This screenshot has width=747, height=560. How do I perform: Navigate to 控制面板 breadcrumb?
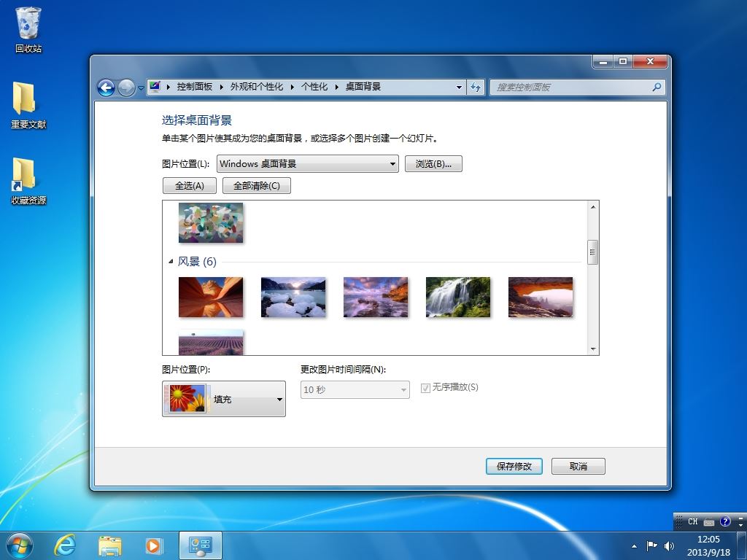click(194, 87)
